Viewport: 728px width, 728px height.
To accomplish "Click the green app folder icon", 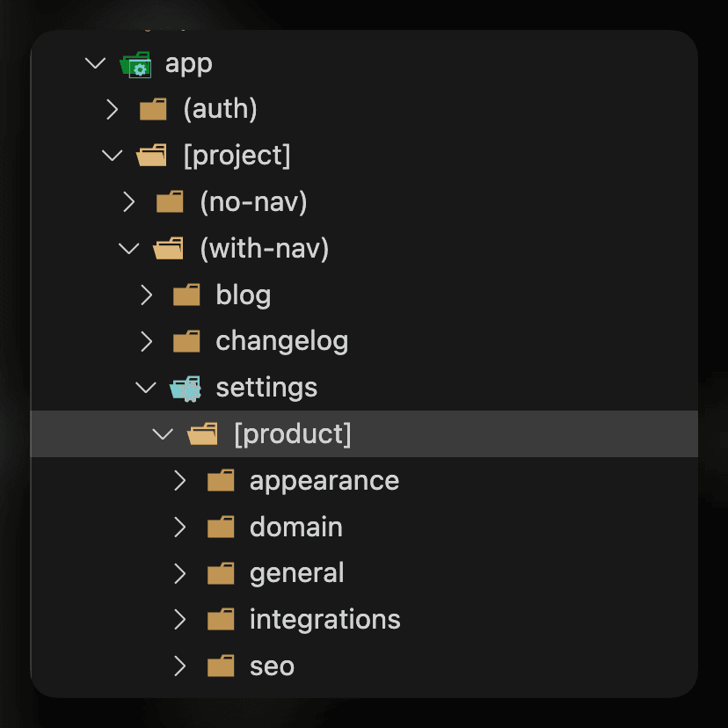I will (x=135, y=64).
